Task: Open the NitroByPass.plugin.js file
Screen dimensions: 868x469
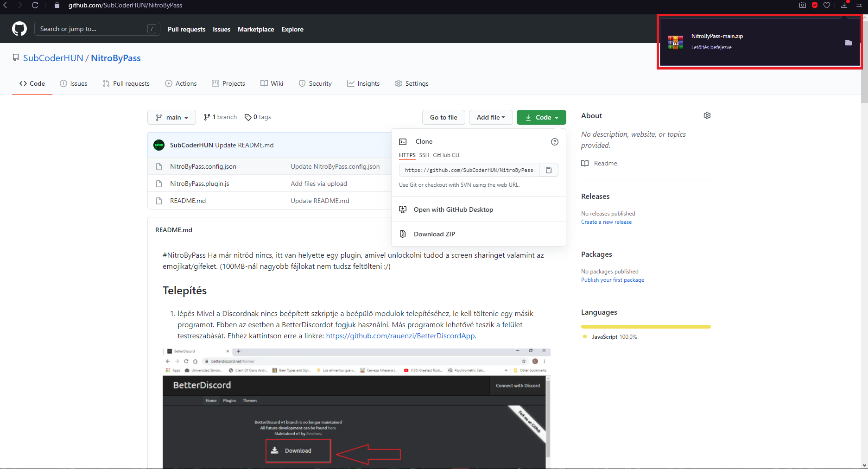Action: [x=200, y=184]
